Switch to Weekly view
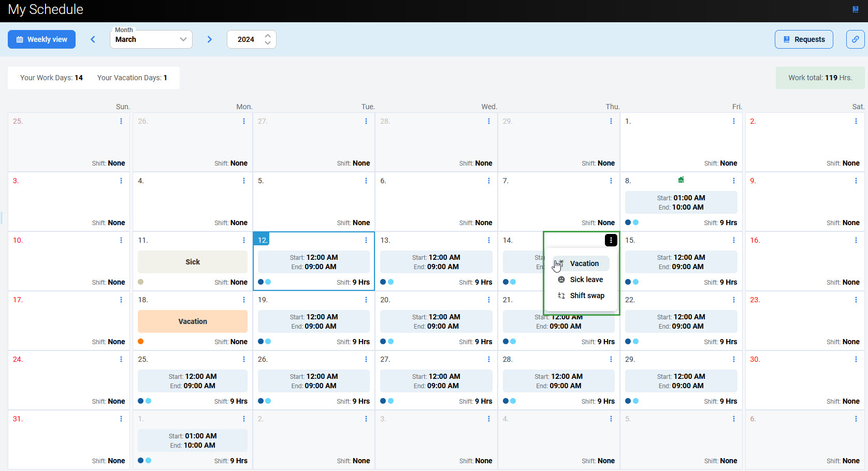 point(41,39)
